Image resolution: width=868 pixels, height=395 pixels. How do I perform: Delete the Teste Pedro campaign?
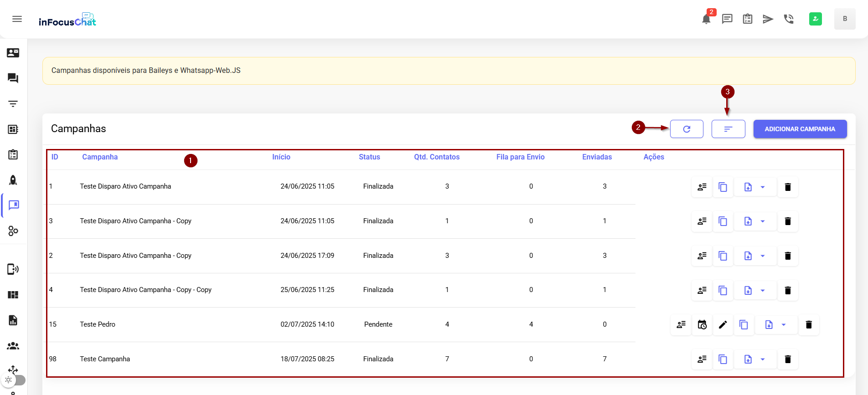coord(809,325)
